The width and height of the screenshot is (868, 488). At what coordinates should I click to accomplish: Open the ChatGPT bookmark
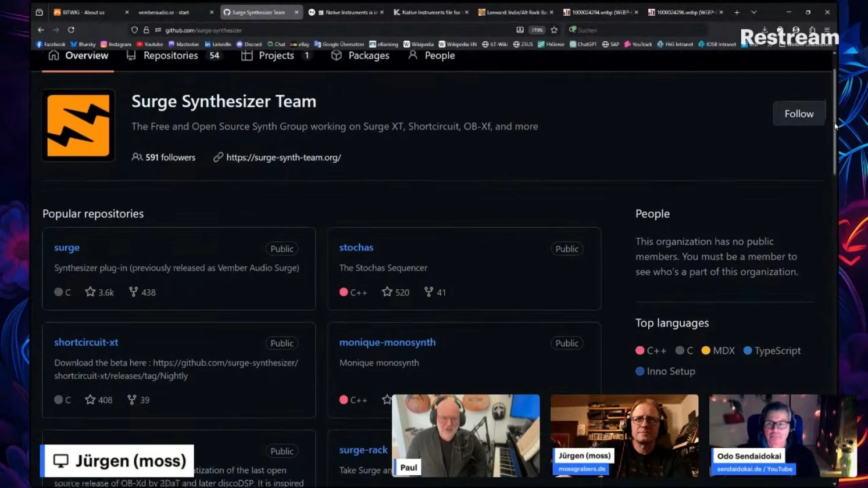click(583, 44)
